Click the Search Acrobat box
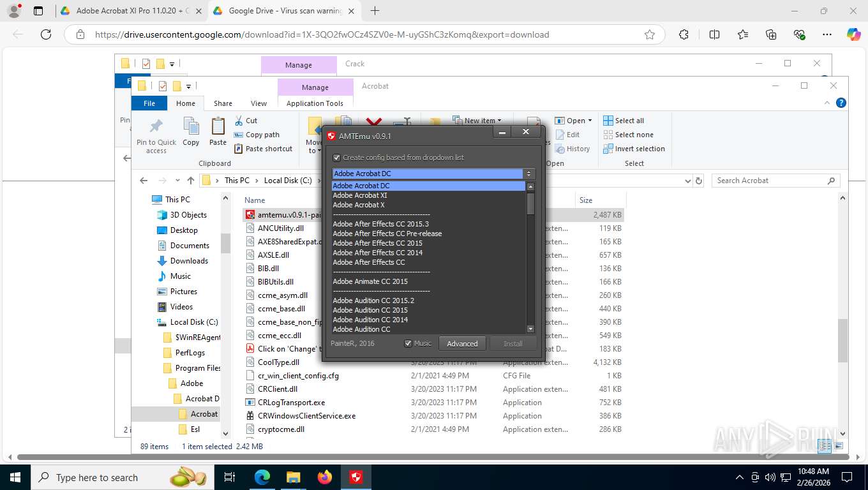Screen dimensions: 868x490 pos(775,181)
